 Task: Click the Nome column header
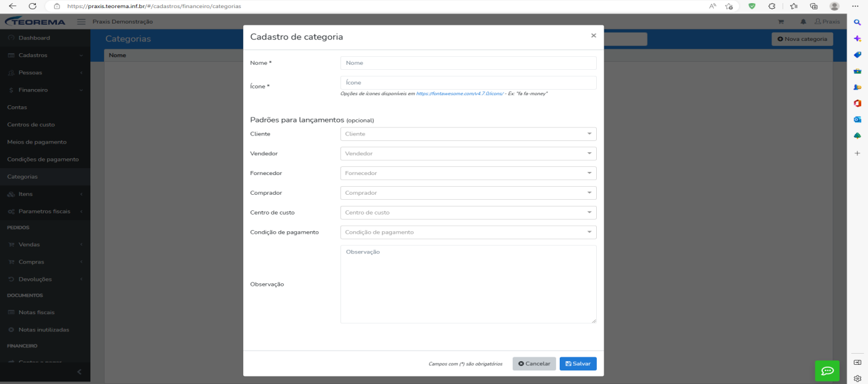tap(117, 56)
